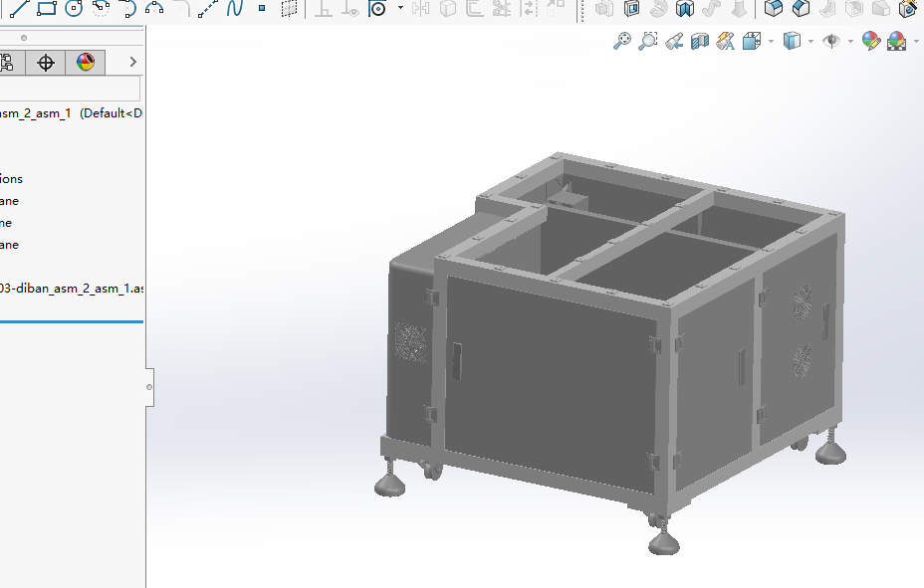Screen dimensions: 924x588
Task: Click the Apply Scene icon
Action: click(896, 41)
